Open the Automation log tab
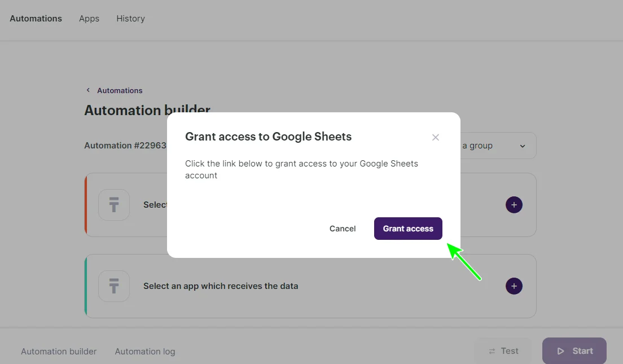 [x=145, y=351]
